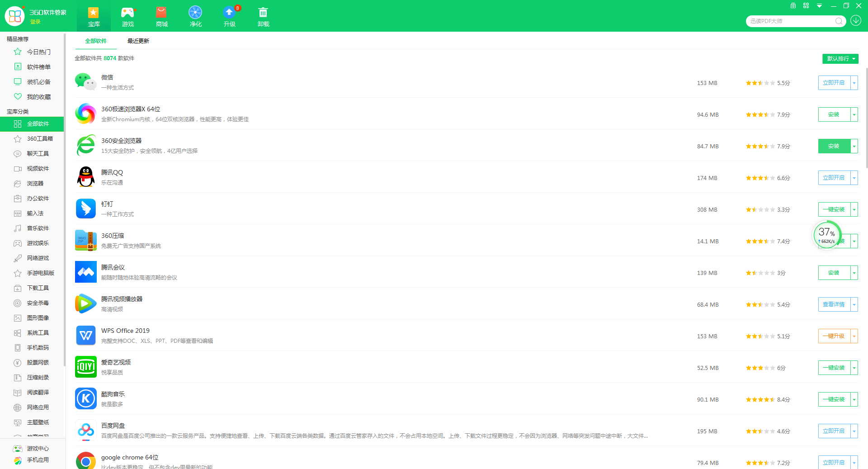Click the 腾讯视频播放器 icon
Viewport: 868px width, 469px height.
click(x=85, y=303)
